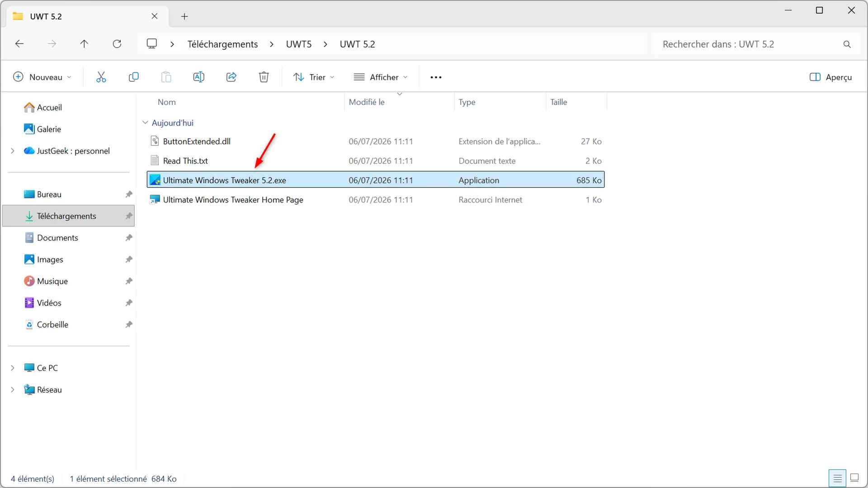
Task: Click the Raccourci Internet type cell
Action: click(x=490, y=200)
